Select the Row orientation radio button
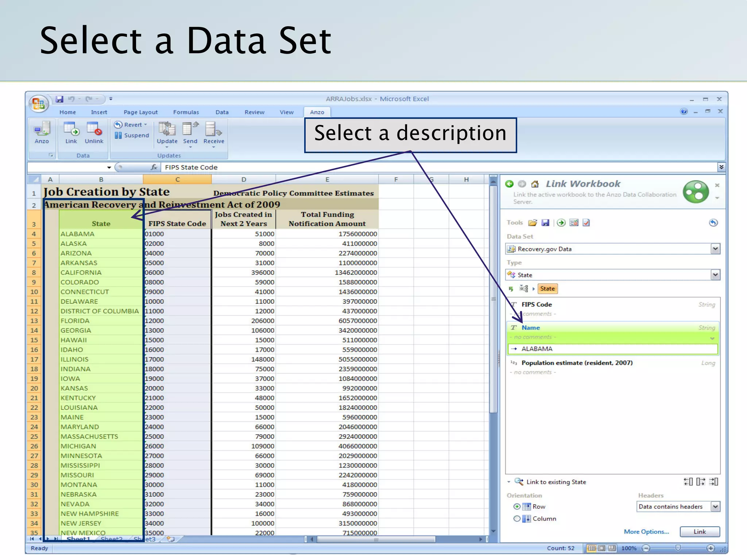 (517, 506)
